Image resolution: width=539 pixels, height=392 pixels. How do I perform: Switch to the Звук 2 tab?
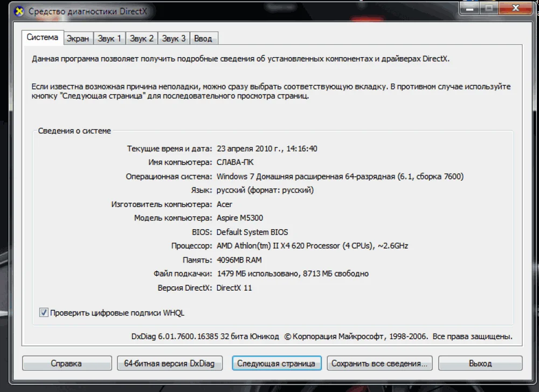(x=141, y=38)
